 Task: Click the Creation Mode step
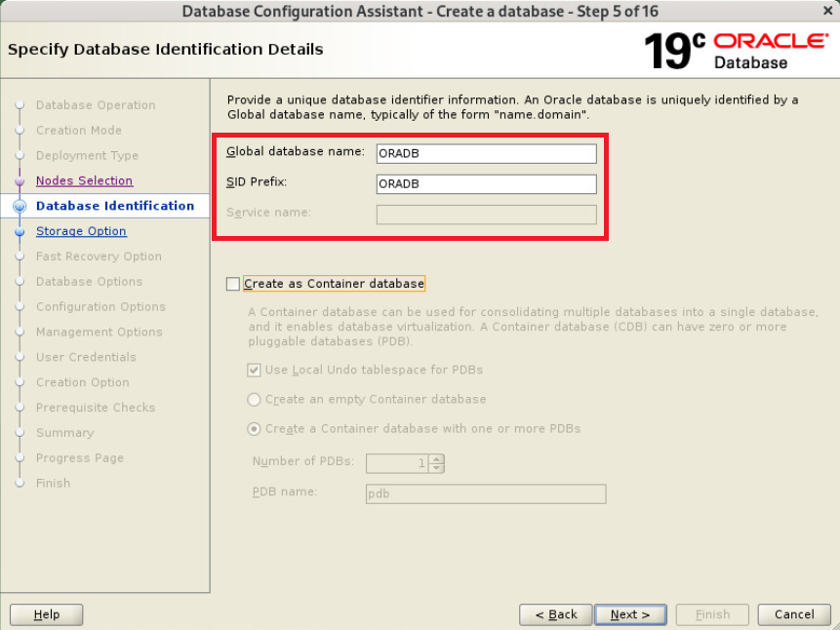pos(79,130)
